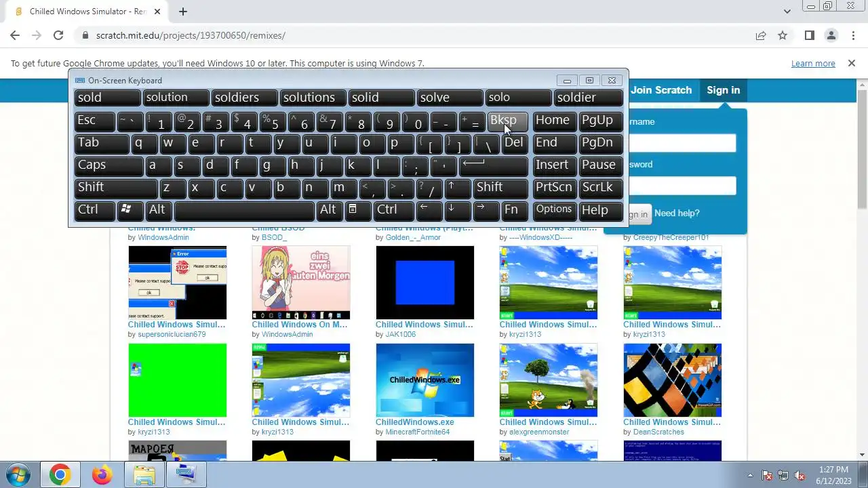Open the Need help? link
The height and width of the screenshot is (488, 868).
tap(677, 213)
